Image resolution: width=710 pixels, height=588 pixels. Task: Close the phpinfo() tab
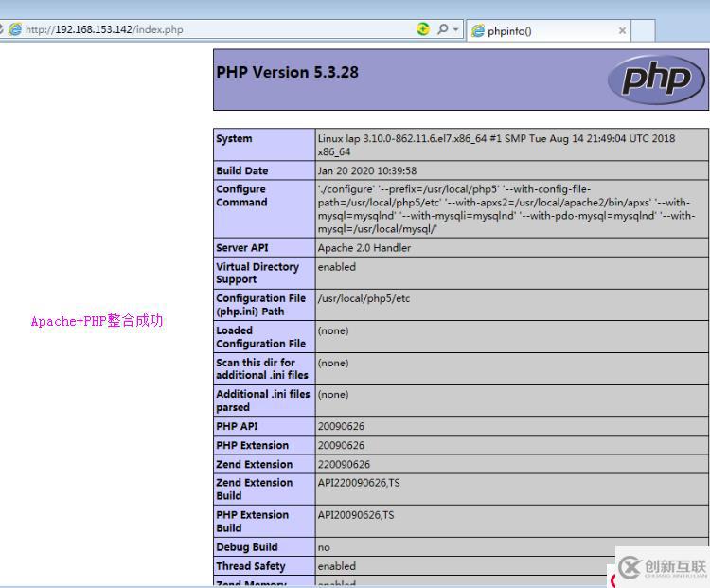tap(622, 30)
